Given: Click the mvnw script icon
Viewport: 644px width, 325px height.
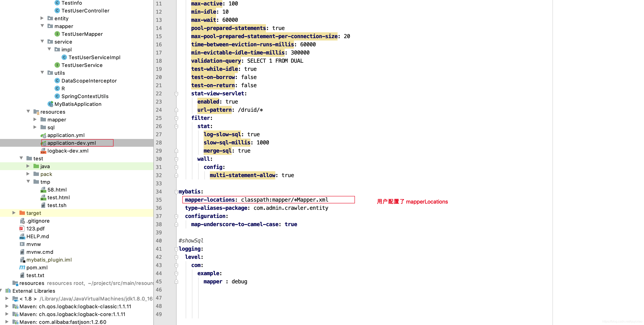Looking at the screenshot, I should [22, 244].
